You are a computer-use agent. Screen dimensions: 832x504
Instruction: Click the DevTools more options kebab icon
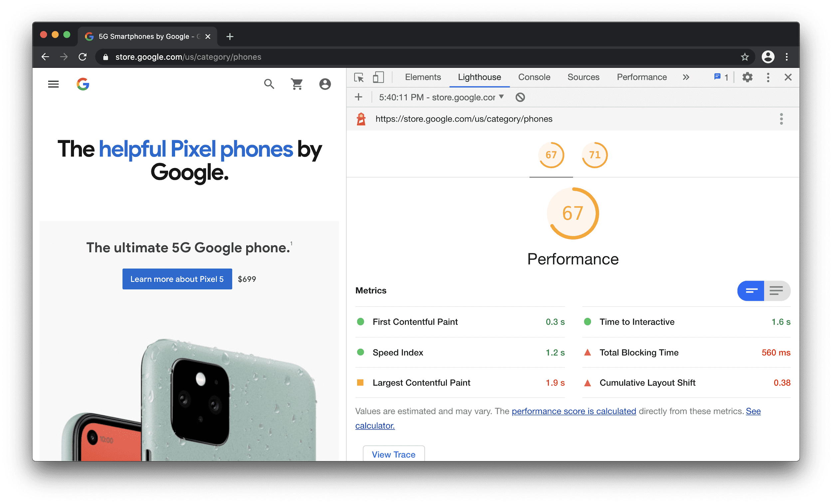pyautogui.click(x=768, y=76)
